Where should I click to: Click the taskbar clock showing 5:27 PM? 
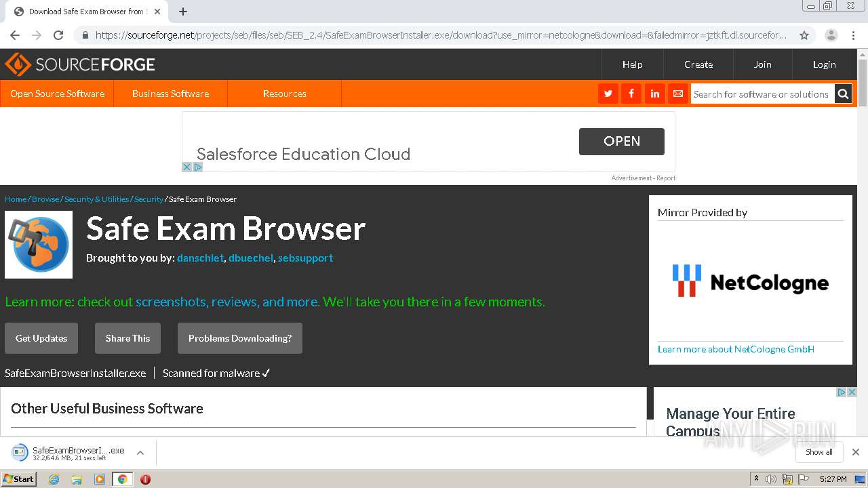(833, 479)
